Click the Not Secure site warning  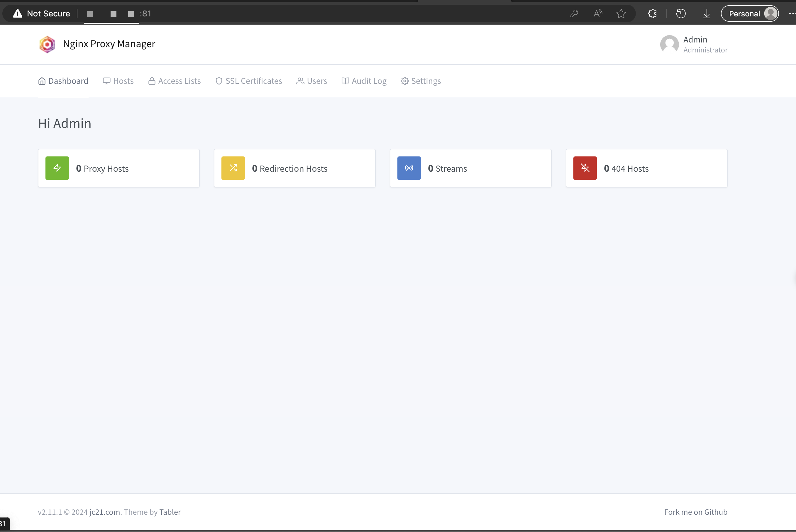tap(42, 13)
